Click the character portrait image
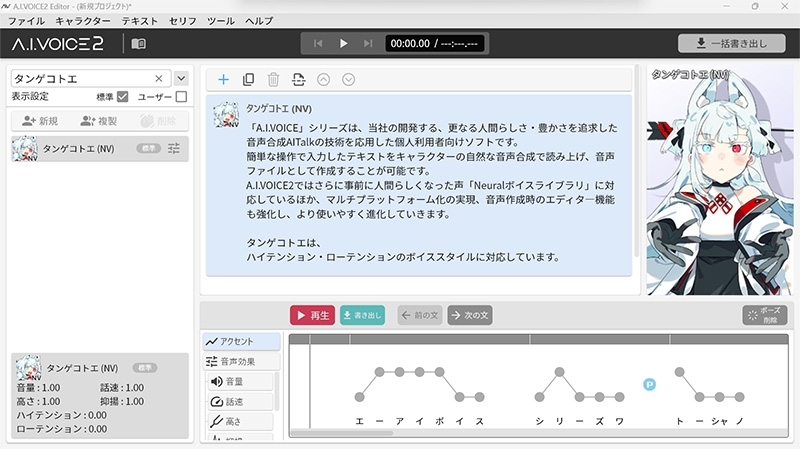Screen dimensions: 800x449 (x=720, y=180)
